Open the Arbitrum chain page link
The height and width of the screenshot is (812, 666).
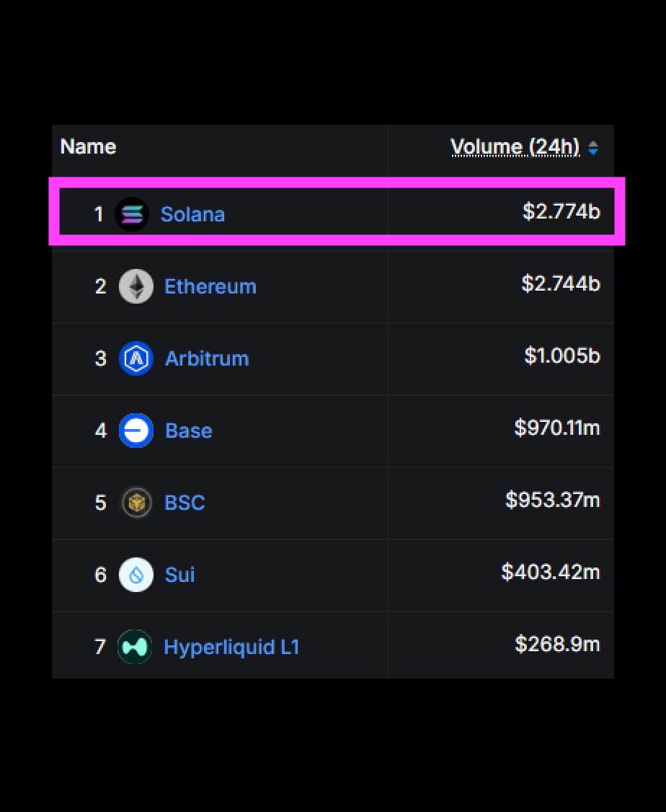207,358
